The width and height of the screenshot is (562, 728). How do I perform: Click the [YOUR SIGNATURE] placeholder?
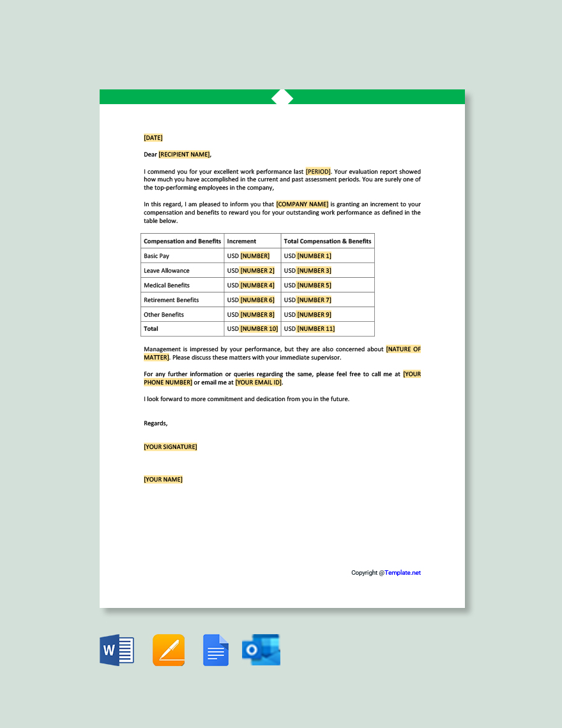coord(170,446)
